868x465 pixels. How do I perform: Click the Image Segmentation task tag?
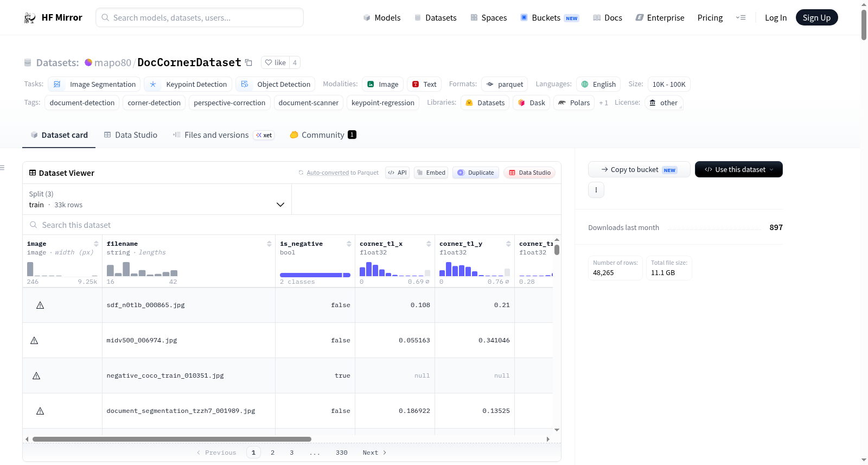pyautogui.click(x=94, y=84)
